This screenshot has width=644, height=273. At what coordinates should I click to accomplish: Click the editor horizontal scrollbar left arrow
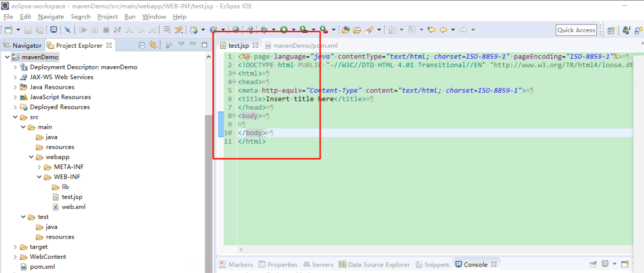coord(241,250)
